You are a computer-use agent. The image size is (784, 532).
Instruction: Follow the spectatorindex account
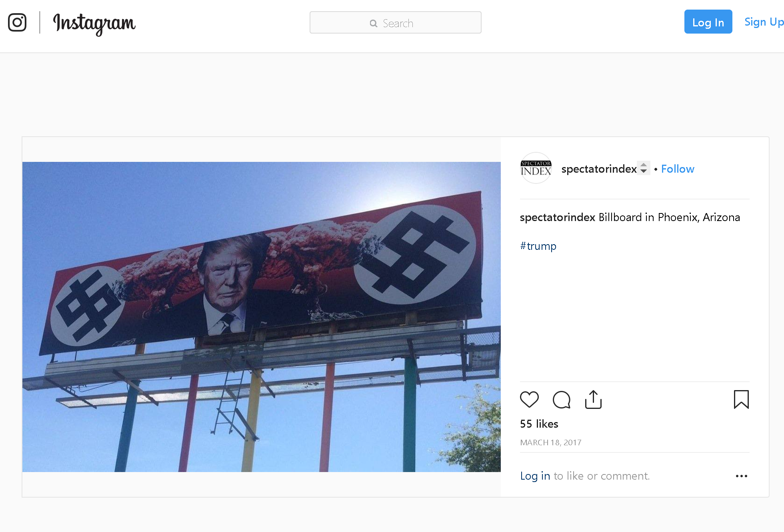[678, 169]
